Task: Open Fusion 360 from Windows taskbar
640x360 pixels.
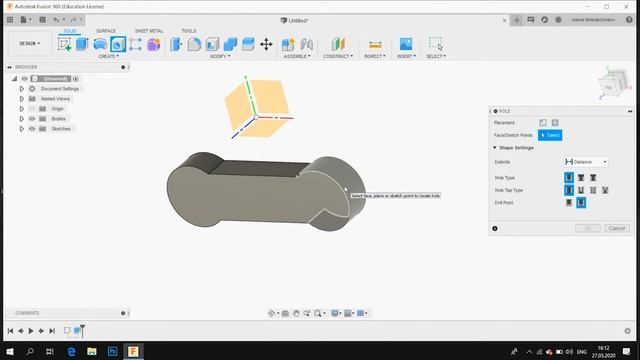Action: [x=133, y=351]
